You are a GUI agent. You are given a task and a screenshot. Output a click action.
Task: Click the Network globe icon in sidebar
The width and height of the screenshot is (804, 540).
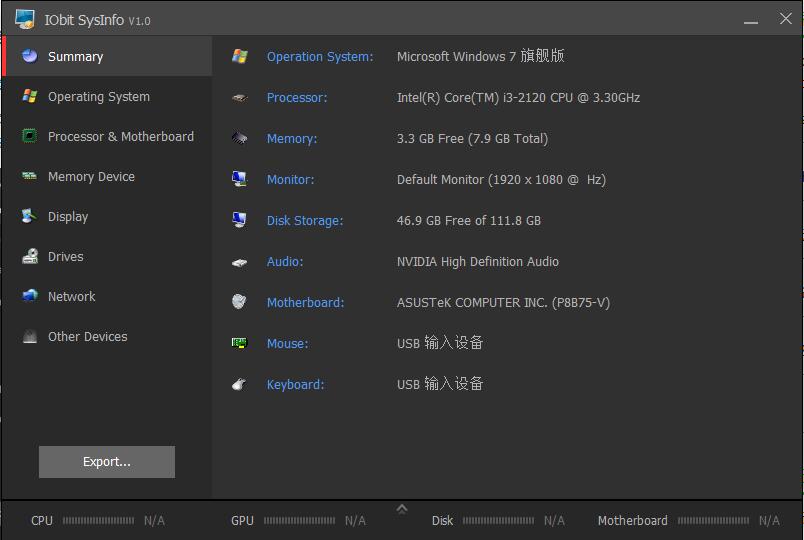click(30, 295)
